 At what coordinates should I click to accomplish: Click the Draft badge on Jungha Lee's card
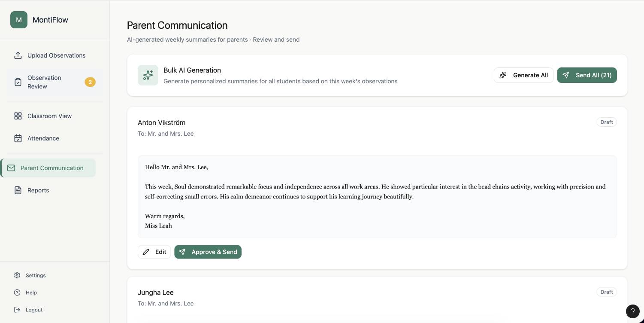(x=606, y=292)
